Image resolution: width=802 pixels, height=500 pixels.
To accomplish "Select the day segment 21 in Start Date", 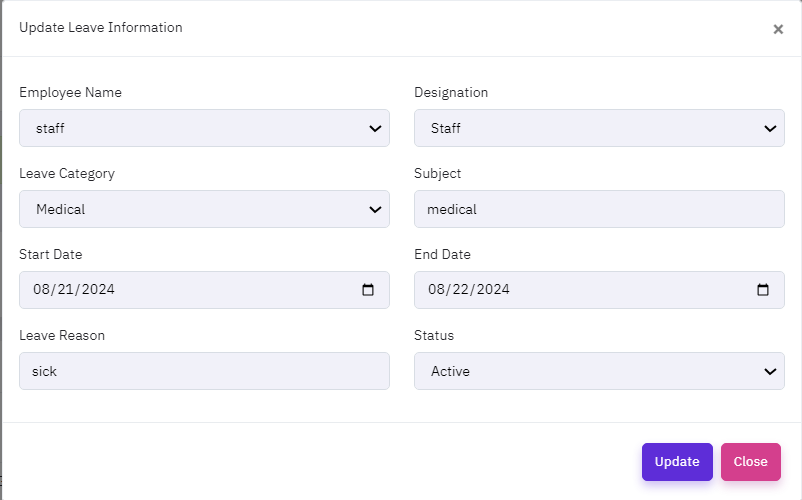I will point(65,290).
